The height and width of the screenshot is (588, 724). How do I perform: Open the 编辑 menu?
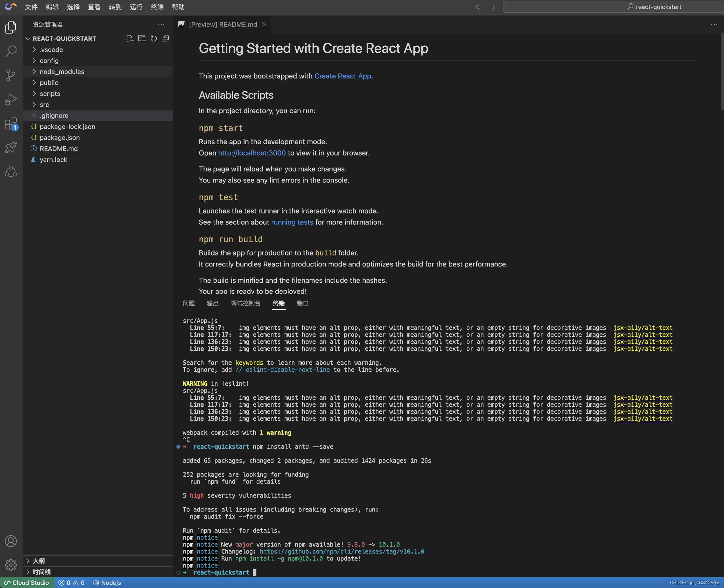click(x=52, y=7)
